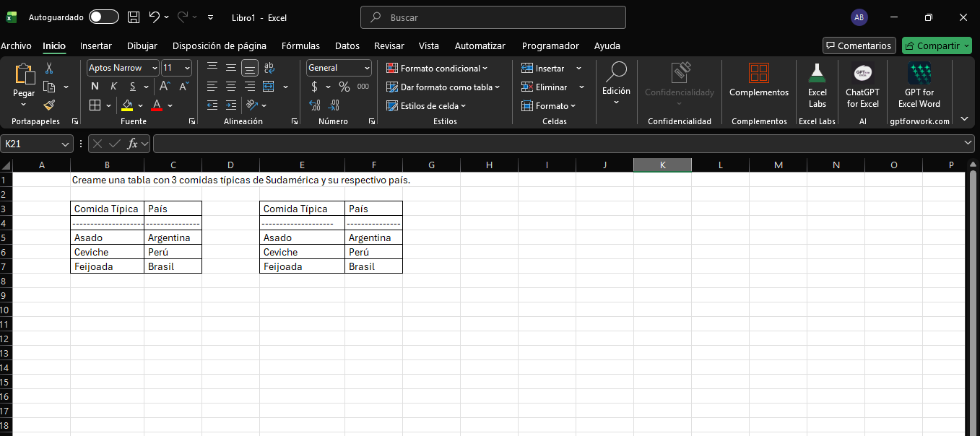Click the Formato cells button

point(549,105)
